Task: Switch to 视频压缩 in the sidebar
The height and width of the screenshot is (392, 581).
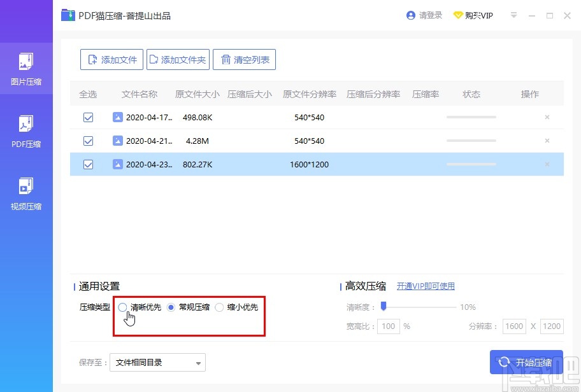Action: 26,193
